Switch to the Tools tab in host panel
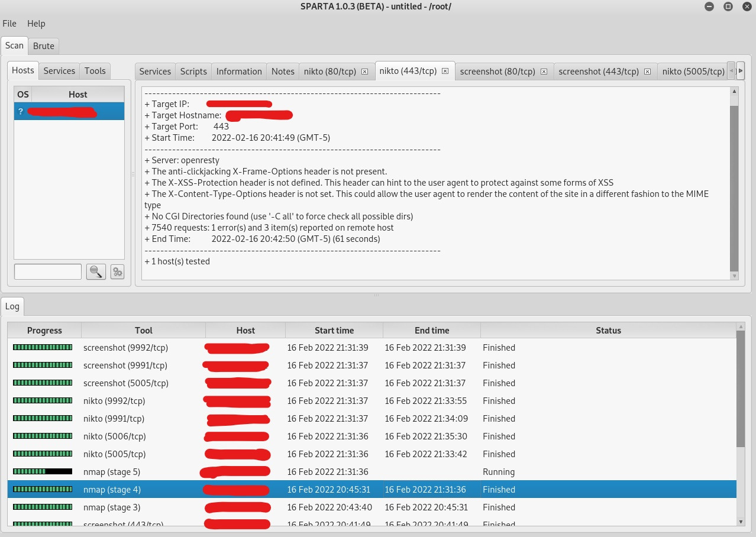 pyautogui.click(x=95, y=70)
